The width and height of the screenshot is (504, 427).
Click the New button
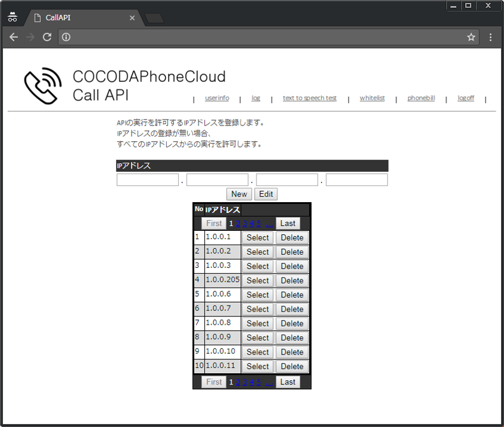(239, 194)
